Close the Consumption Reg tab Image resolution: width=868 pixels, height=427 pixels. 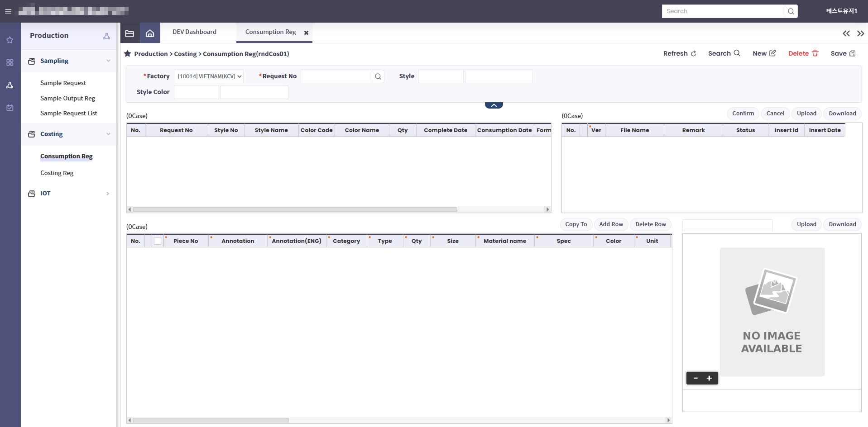click(x=307, y=33)
